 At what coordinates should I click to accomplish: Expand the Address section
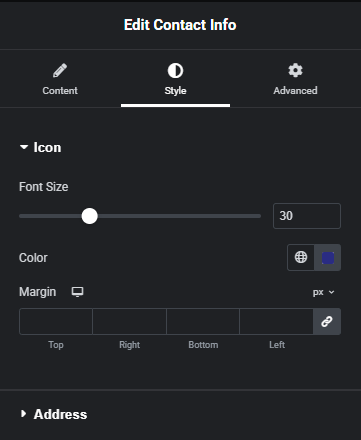(54, 414)
